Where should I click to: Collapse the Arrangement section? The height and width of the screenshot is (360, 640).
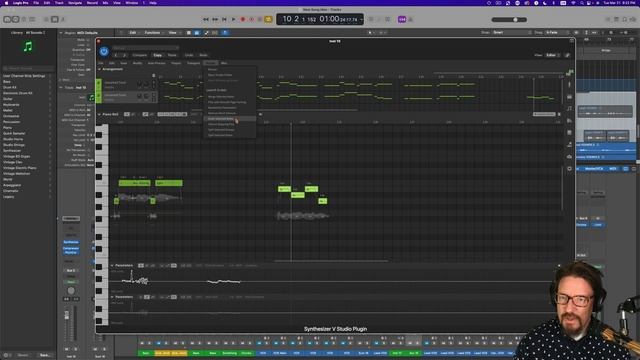coord(99,69)
